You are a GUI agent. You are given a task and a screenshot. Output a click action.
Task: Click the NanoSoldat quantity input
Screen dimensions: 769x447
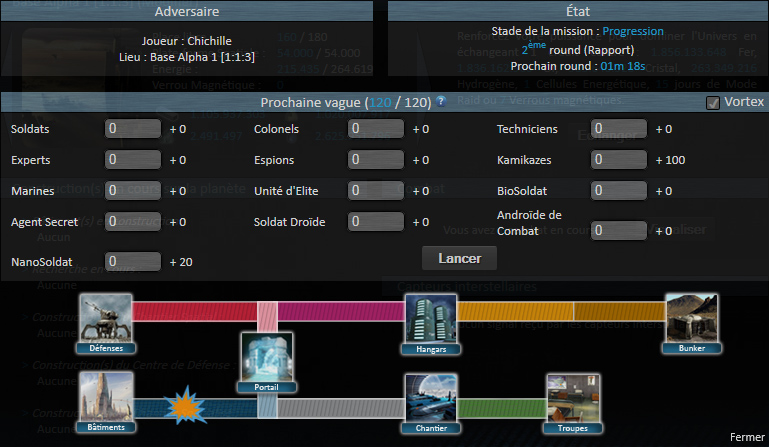click(x=134, y=261)
